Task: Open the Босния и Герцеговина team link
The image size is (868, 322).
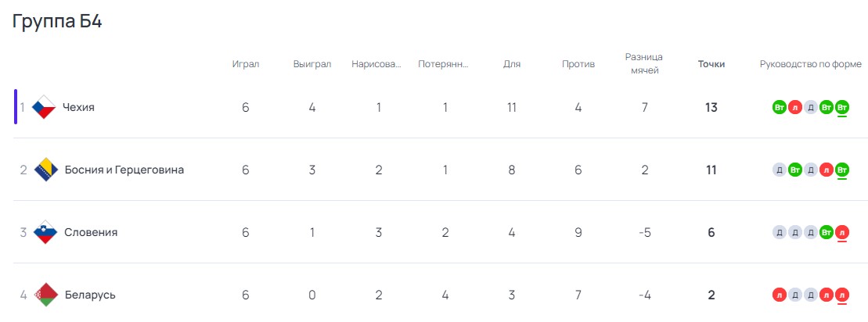Action: (x=124, y=170)
